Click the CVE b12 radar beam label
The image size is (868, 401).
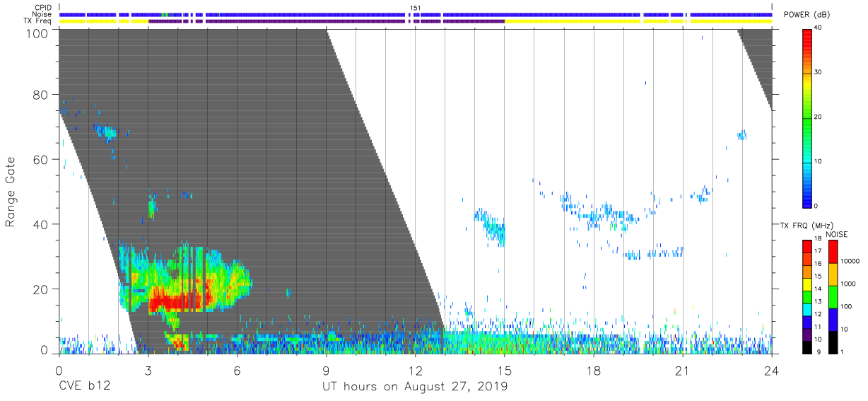(x=84, y=387)
